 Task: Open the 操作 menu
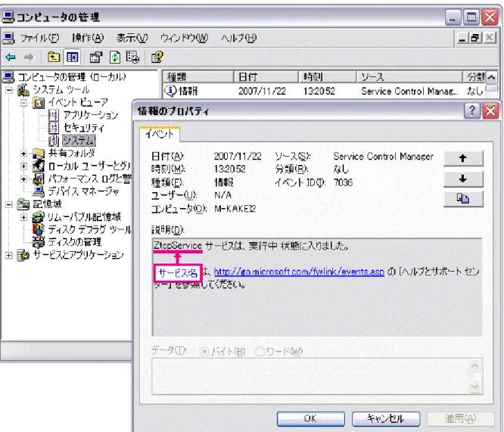click(x=88, y=38)
